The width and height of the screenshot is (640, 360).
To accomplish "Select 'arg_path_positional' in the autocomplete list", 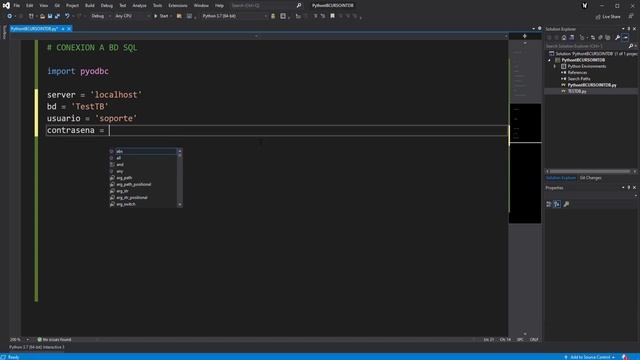I will tap(143, 184).
